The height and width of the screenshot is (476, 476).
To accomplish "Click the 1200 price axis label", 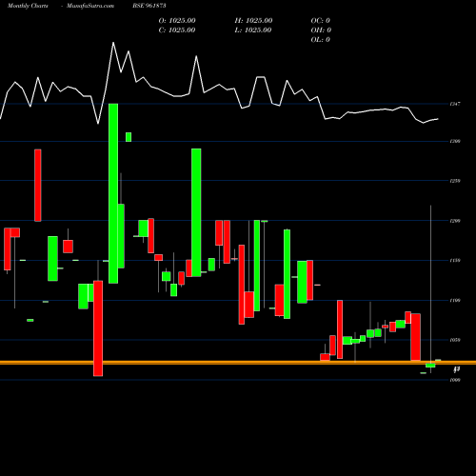I will click(x=455, y=221).
